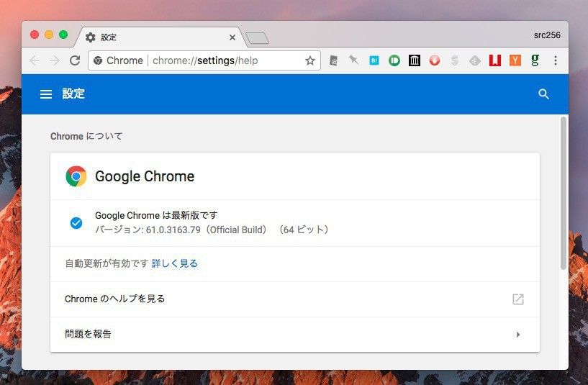Reload the page

pyautogui.click(x=75, y=60)
